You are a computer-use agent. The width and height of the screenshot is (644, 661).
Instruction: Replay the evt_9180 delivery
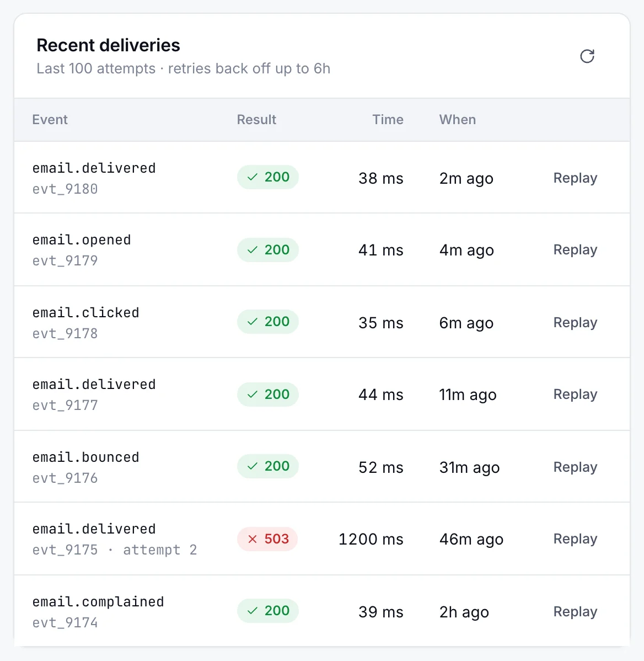tap(575, 178)
